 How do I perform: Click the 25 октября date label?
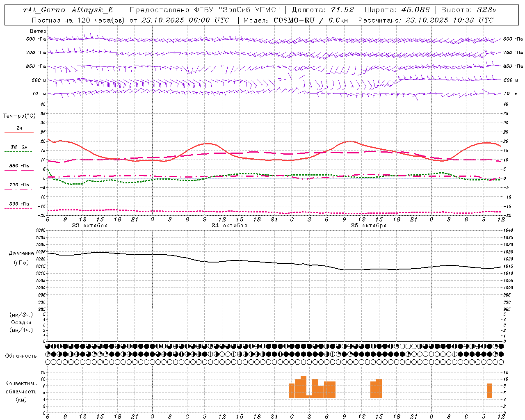pos(369,226)
